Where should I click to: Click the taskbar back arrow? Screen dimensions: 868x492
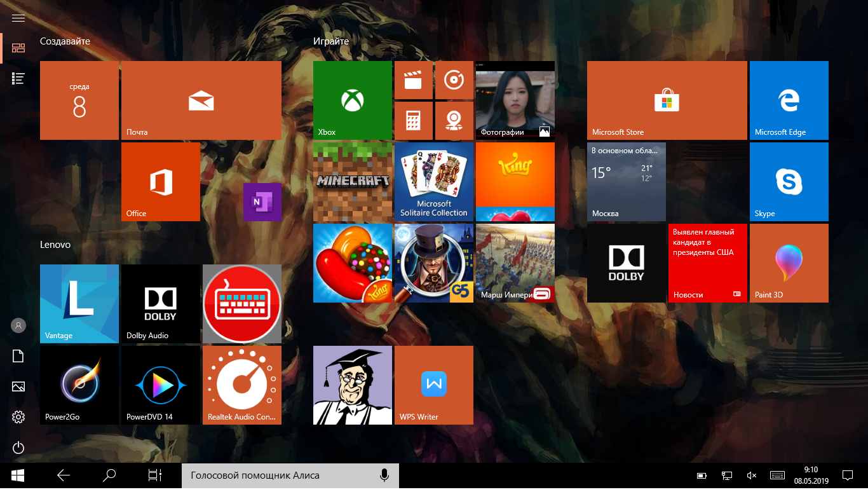(63, 475)
